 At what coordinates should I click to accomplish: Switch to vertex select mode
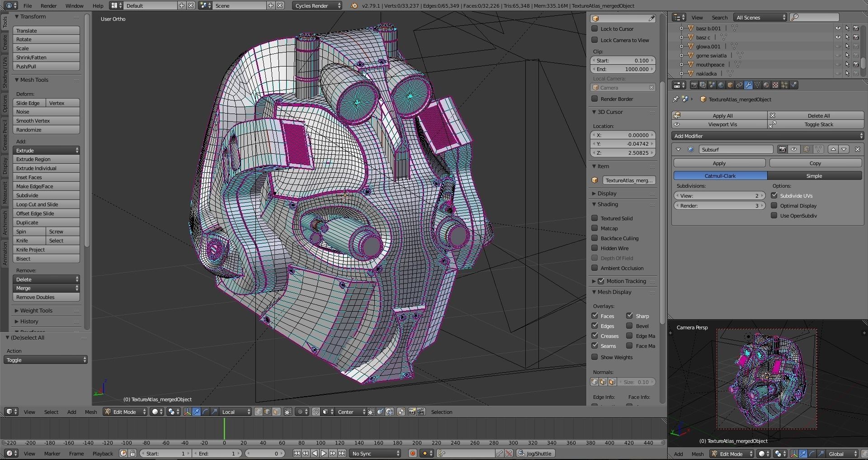[x=258, y=412]
